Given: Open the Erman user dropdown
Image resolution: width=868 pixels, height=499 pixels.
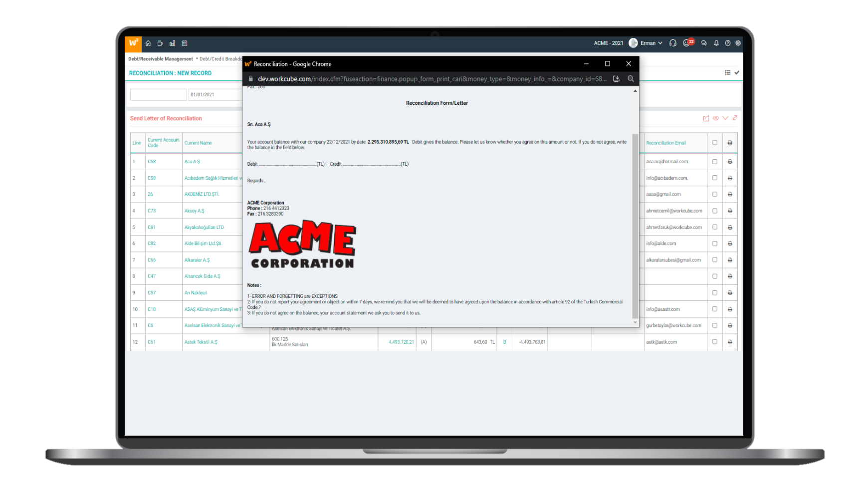Looking at the screenshot, I should pyautogui.click(x=651, y=43).
